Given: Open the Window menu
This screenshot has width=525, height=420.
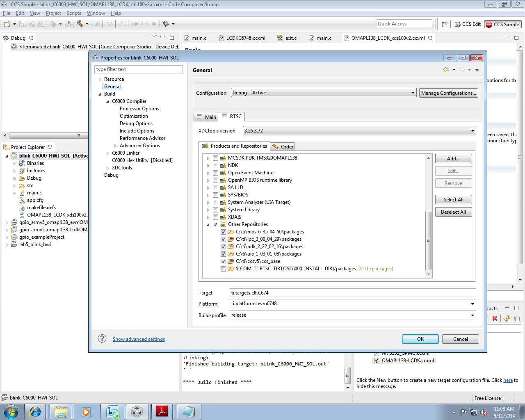Looking at the screenshot, I should [96, 13].
